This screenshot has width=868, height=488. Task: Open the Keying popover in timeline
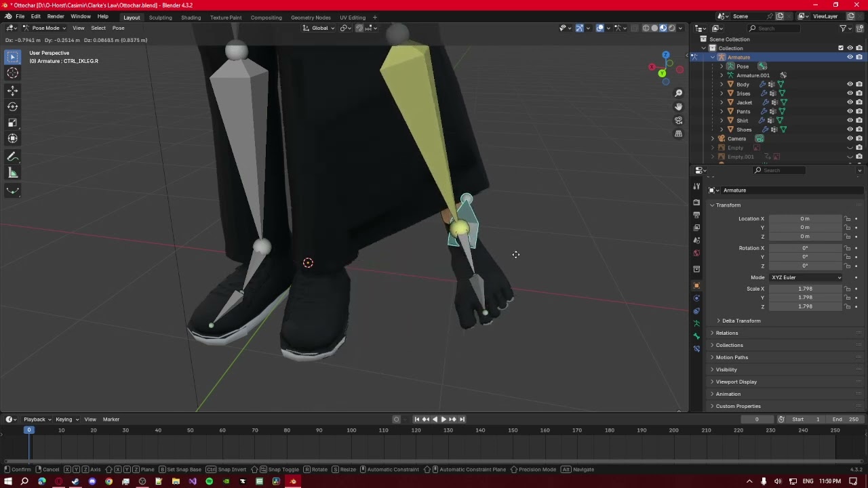[66, 419]
